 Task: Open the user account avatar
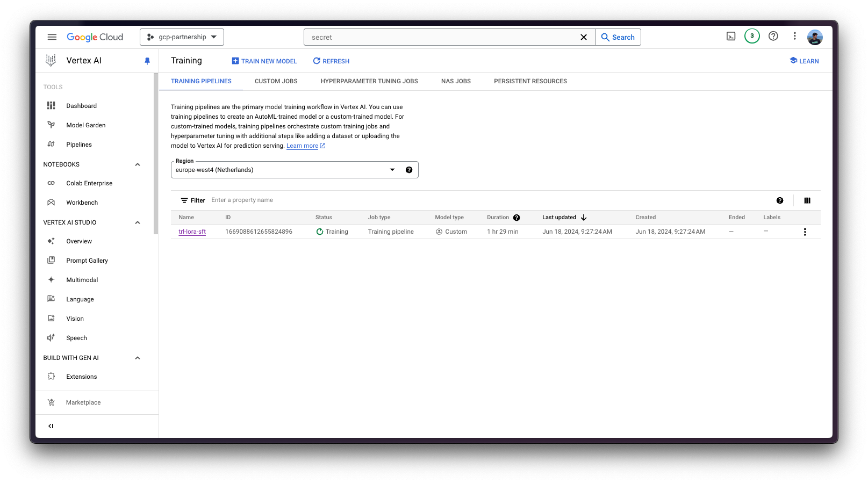coord(815,37)
